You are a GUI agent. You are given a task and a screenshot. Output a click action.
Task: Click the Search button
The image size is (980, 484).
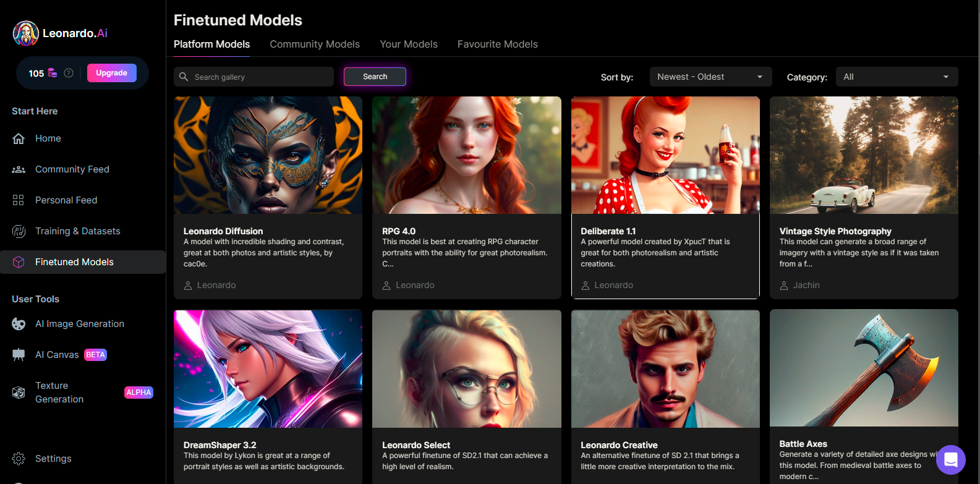[375, 77]
